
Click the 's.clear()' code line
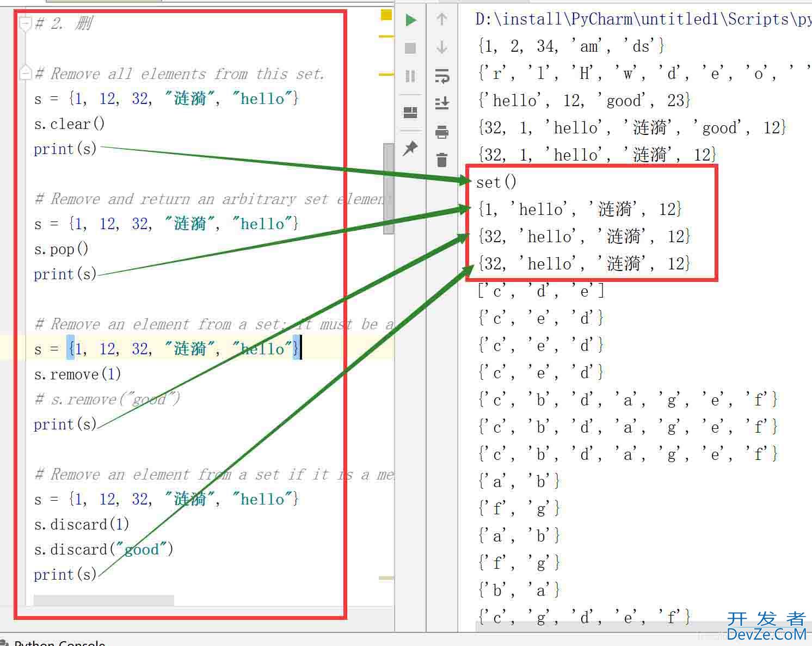(69, 124)
